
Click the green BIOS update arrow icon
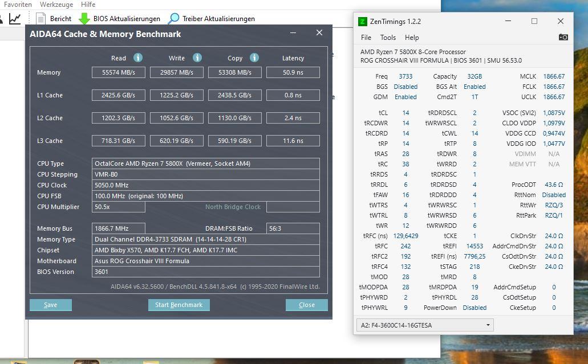pyautogui.click(x=84, y=18)
